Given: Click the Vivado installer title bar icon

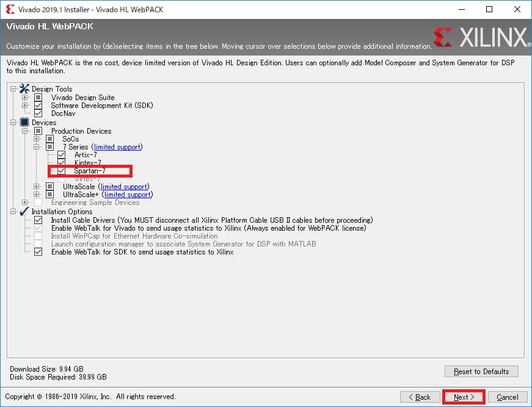Looking at the screenshot, I should coord(10,10).
